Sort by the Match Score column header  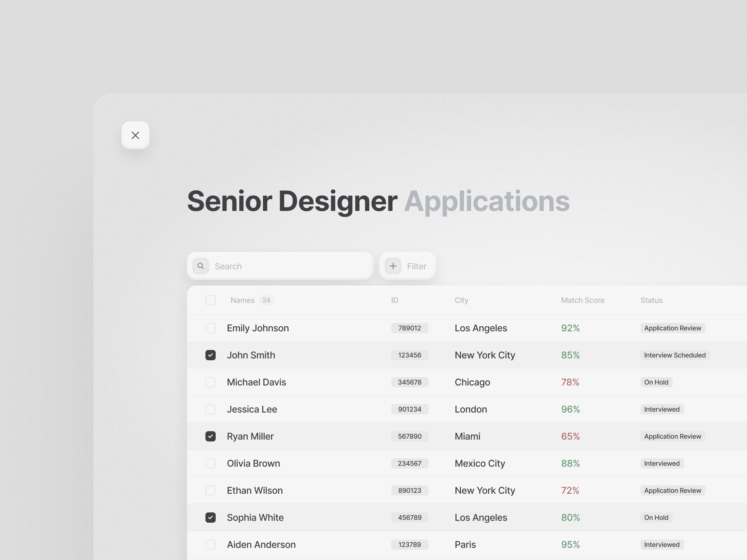tap(583, 300)
